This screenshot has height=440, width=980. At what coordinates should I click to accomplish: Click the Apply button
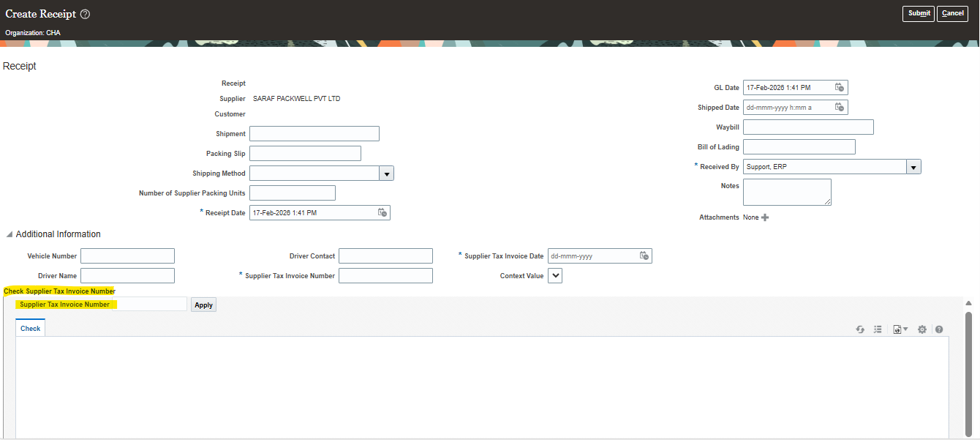(203, 305)
